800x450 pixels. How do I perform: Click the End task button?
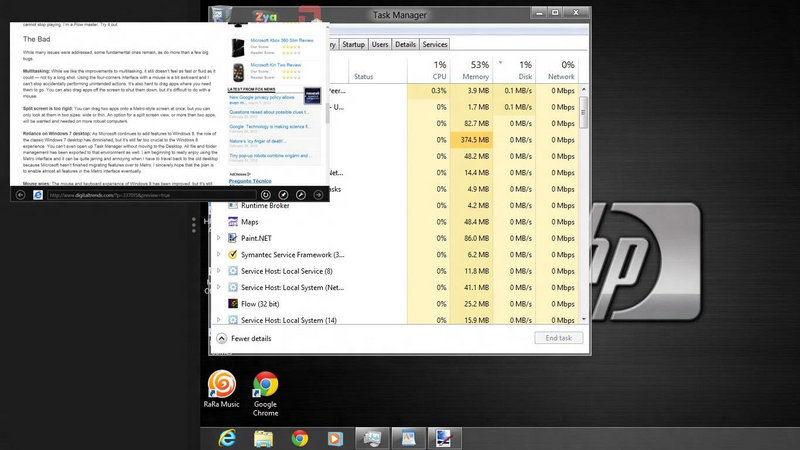pos(557,338)
